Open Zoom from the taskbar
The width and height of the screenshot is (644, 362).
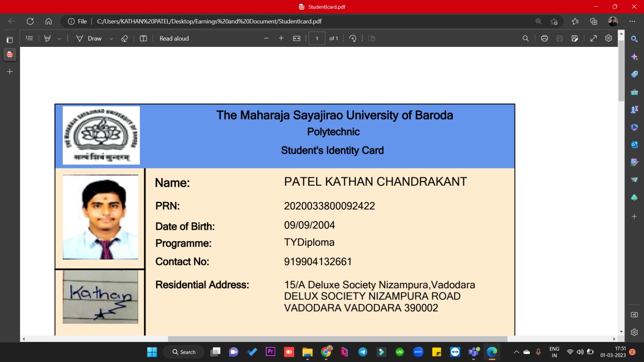(x=418, y=352)
